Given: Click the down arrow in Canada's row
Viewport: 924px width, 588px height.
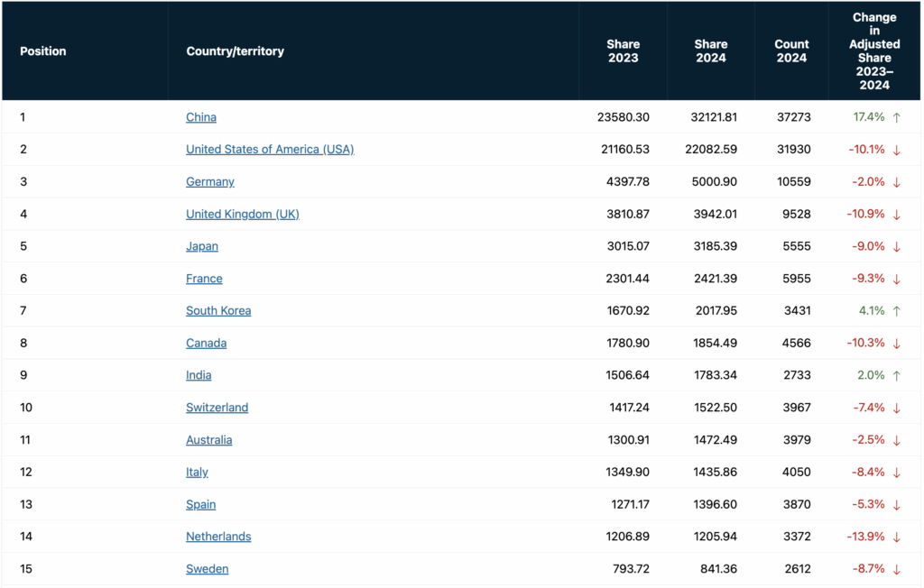Looking at the screenshot, I should click(x=896, y=345).
